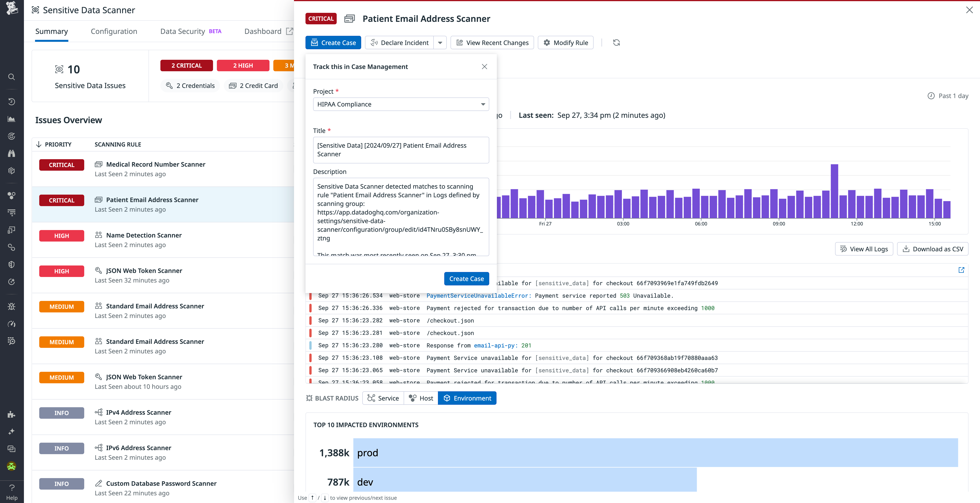
Task: Open the HIPAA Compliance project dropdown
Action: (x=401, y=104)
